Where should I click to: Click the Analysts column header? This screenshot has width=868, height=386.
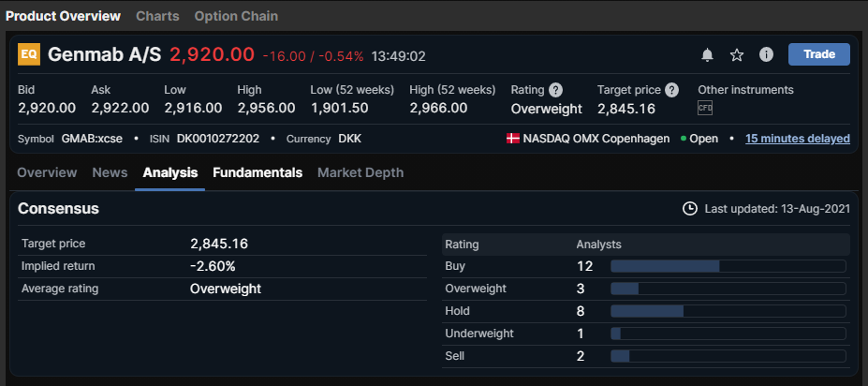click(599, 245)
